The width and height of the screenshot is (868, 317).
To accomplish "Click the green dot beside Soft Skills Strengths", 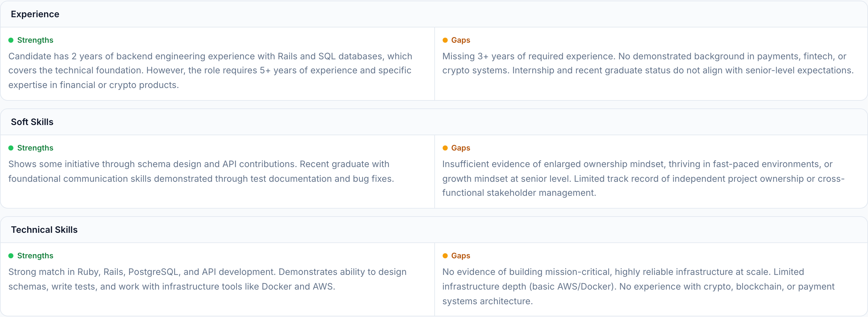I will coord(11,148).
